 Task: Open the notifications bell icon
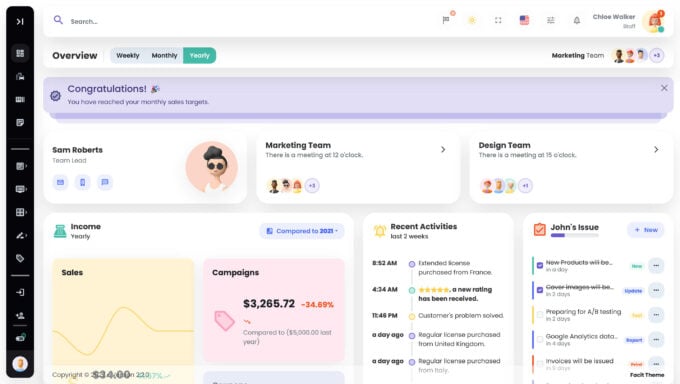tap(577, 20)
